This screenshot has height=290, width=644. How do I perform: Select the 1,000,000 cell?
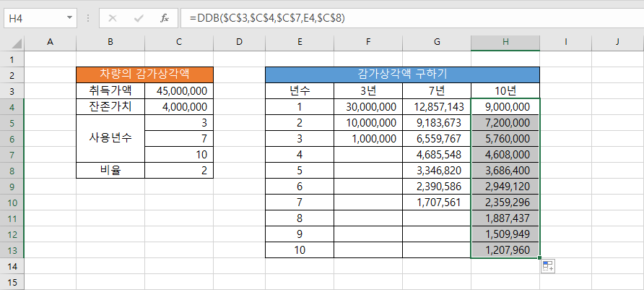point(368,139)
